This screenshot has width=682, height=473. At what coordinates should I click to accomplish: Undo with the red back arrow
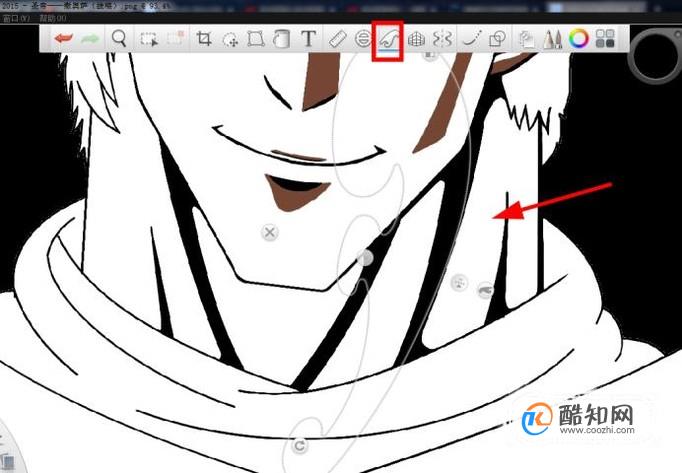(64, 39)
